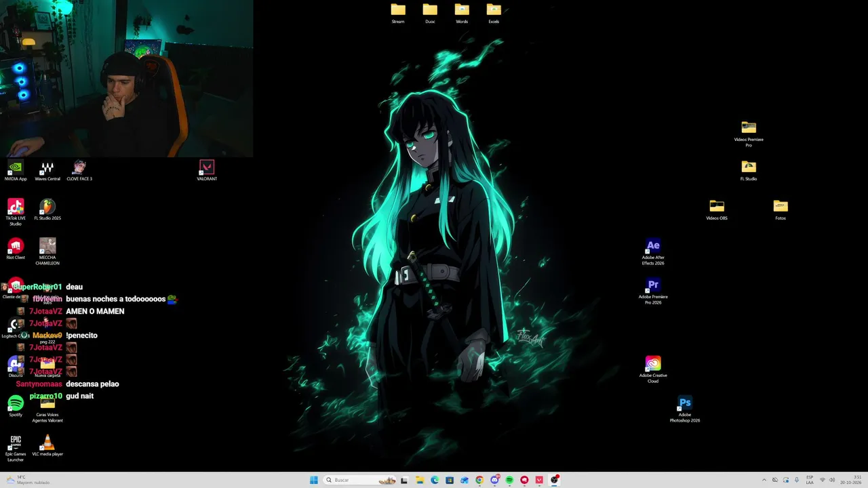
Task: Click the Buscar taskbar search box
Action: point(359,480)
